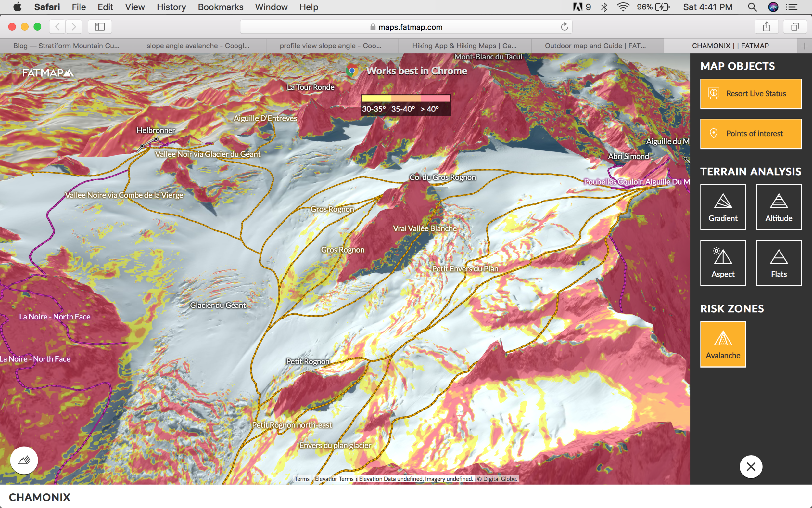Open the terrain layers round button

(x=24, y=460)
